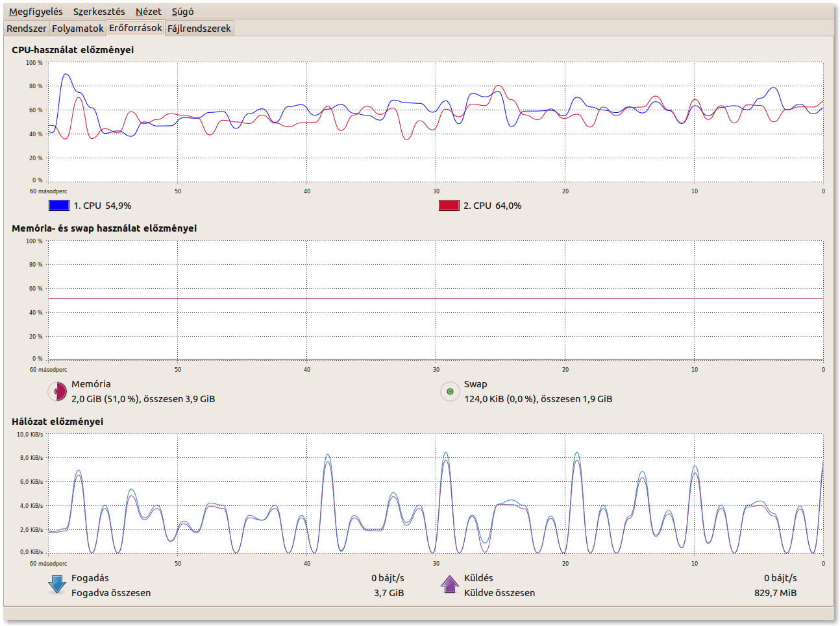Click inside the CPU history graph
Screen dimensions: 840x626
[x=436, y=122]
